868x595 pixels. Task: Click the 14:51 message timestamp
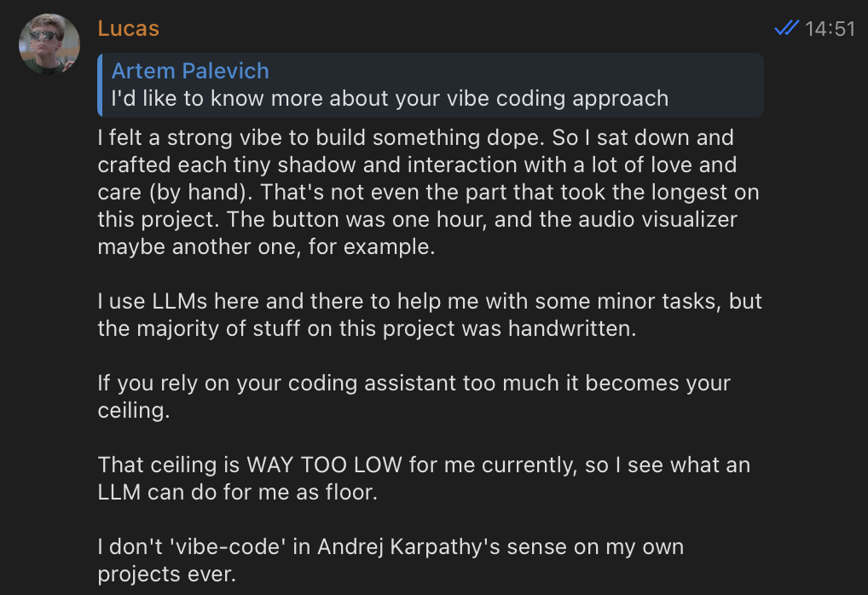[830, 29]
